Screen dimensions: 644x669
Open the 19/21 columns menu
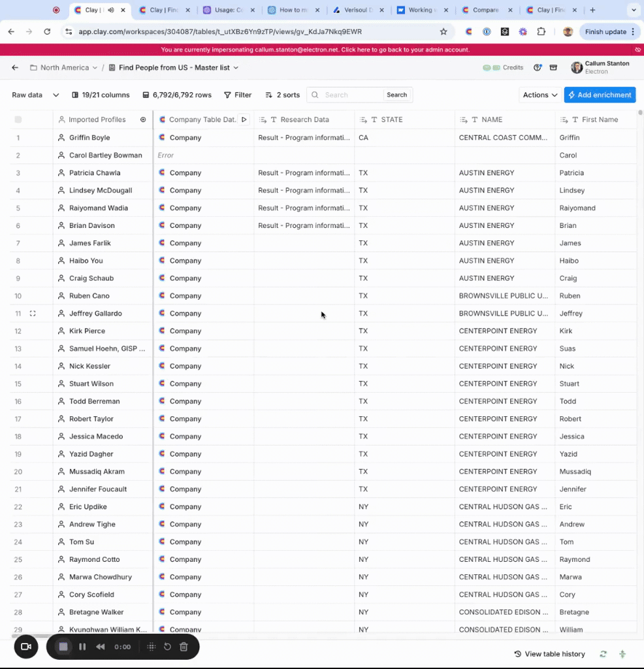pos(99,95)
